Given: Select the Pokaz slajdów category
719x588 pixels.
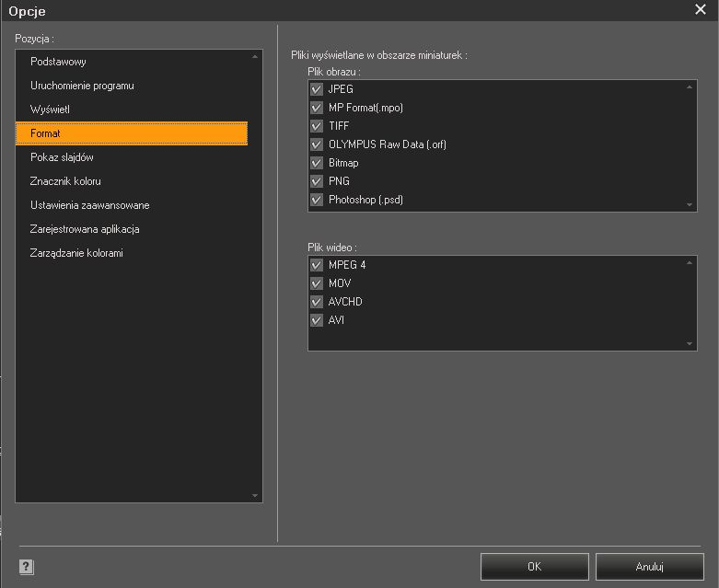Looking at the screenshot, I should [x=62, y=157].
